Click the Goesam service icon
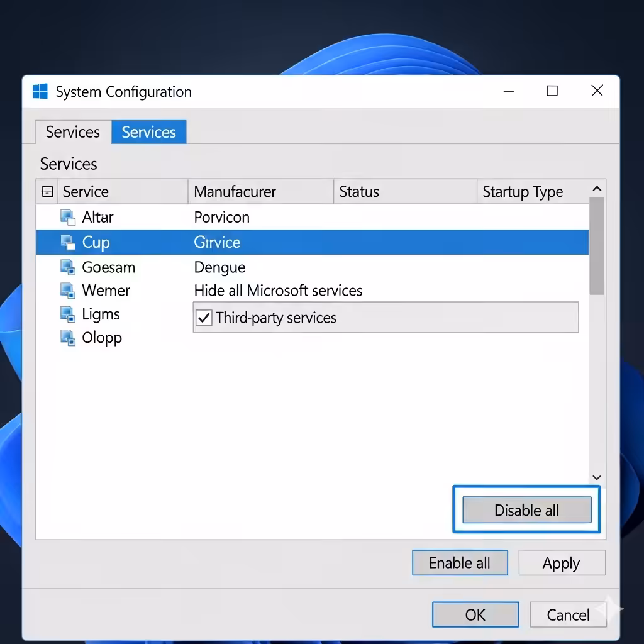 tap(68, 267)
